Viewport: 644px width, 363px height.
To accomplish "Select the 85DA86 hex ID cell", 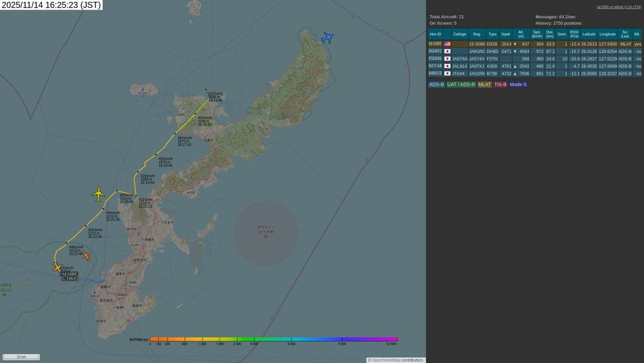I will click(x=435, y=59).
